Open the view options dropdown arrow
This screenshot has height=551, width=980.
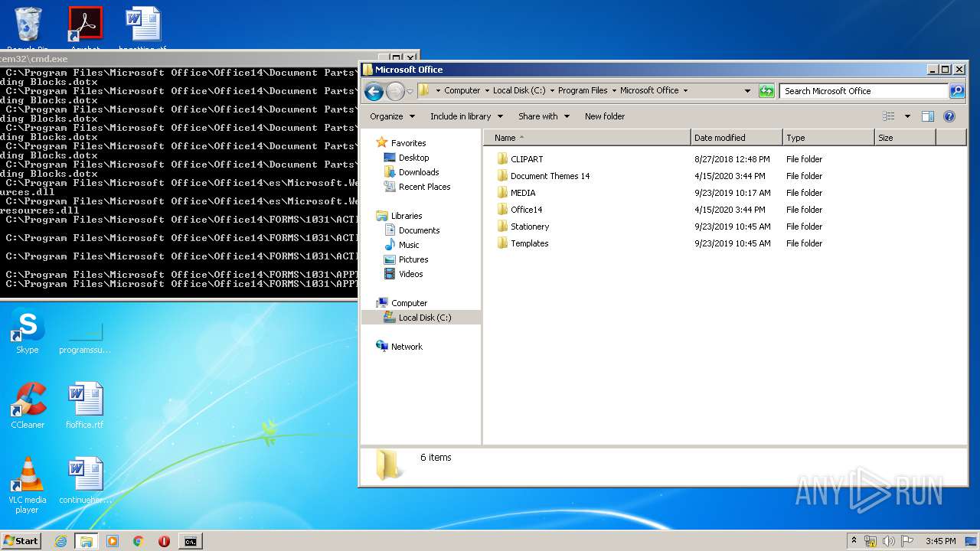(x=907, y=116)
